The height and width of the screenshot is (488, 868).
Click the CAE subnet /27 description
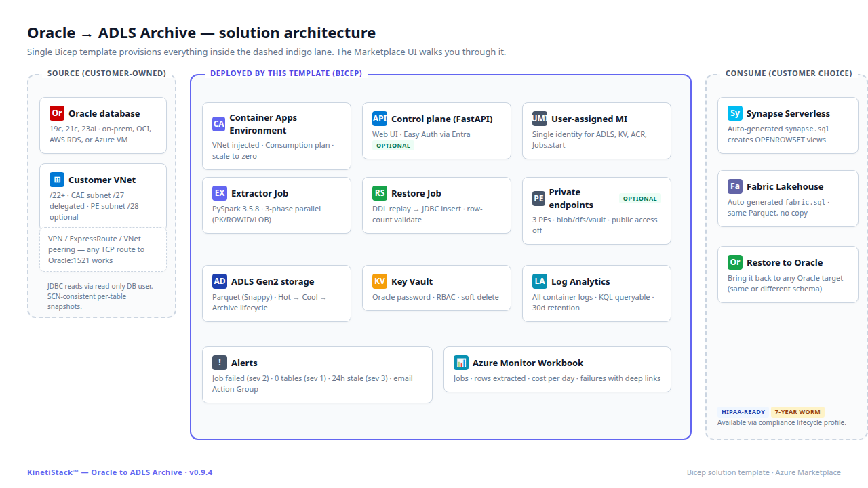coord(94,206)
